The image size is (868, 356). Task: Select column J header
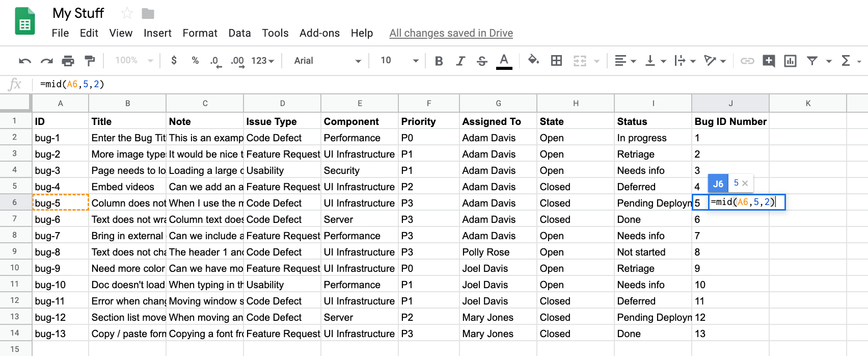tap(730, 103)
